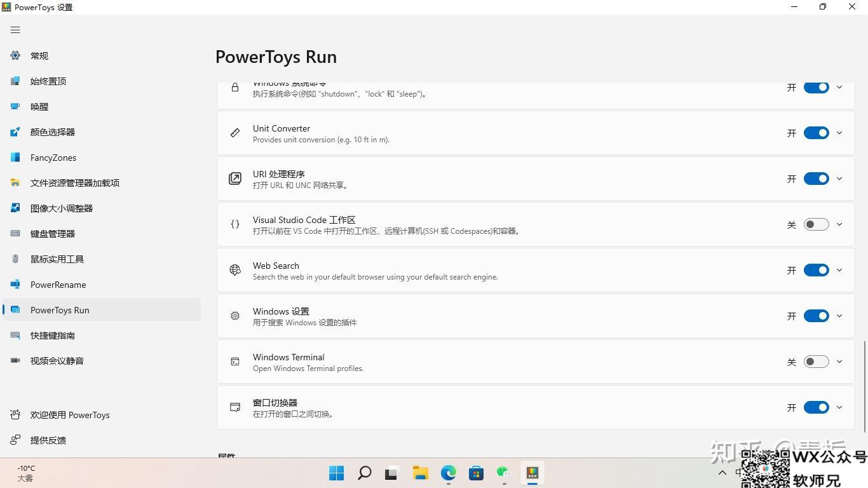Click the File Explorer add-ons icon
The image size is (868, 488).
point(15,183)
